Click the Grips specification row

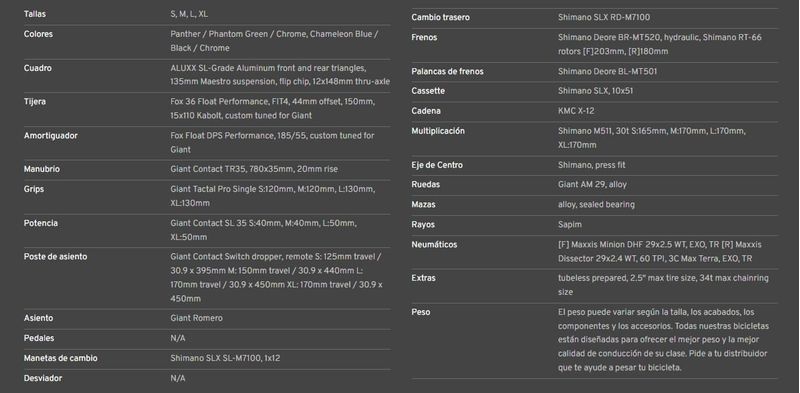pyautogui.click(x=207, y=196)
